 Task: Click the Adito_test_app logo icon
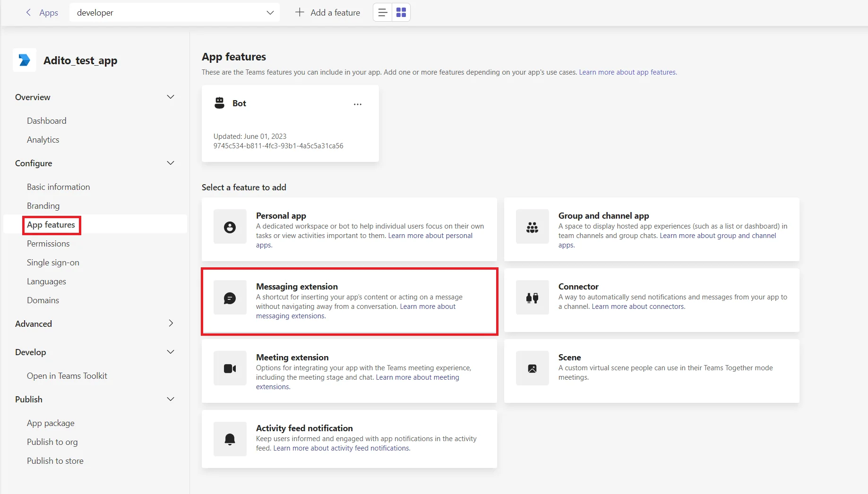tap(25, 60)
